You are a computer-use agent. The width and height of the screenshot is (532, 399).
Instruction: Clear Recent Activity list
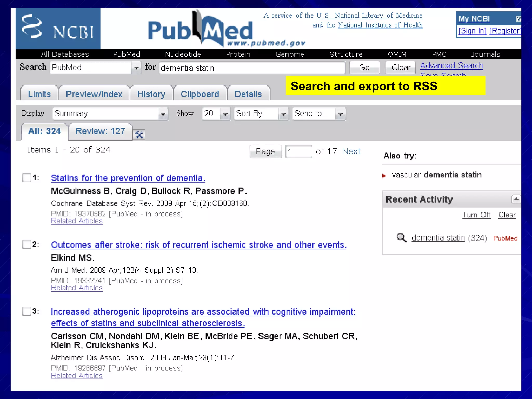pos(507,215)
